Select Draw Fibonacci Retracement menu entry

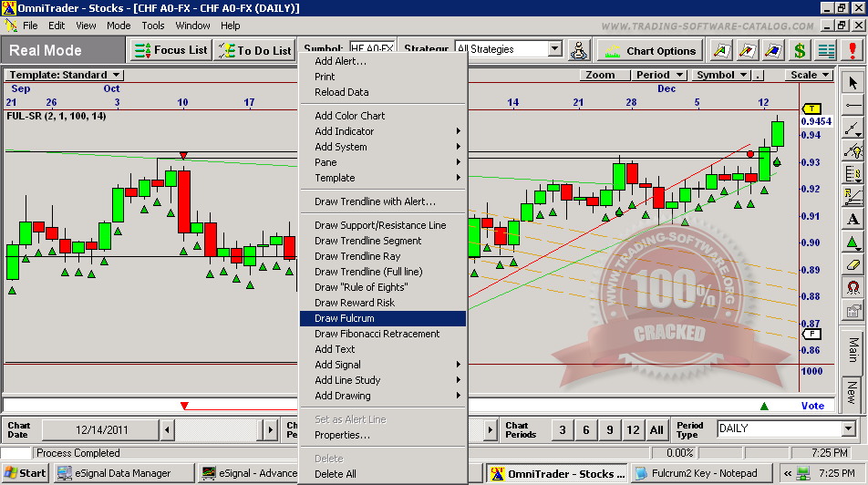tap(377, 334)
